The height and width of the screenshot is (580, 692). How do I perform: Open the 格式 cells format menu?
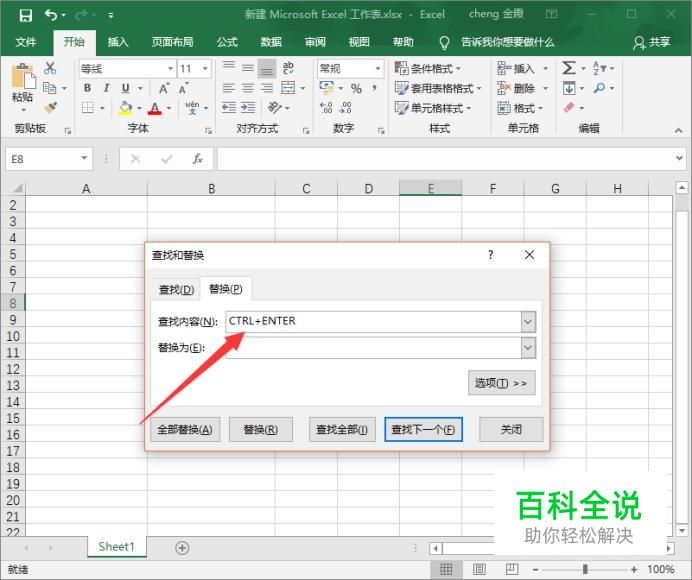520,108
